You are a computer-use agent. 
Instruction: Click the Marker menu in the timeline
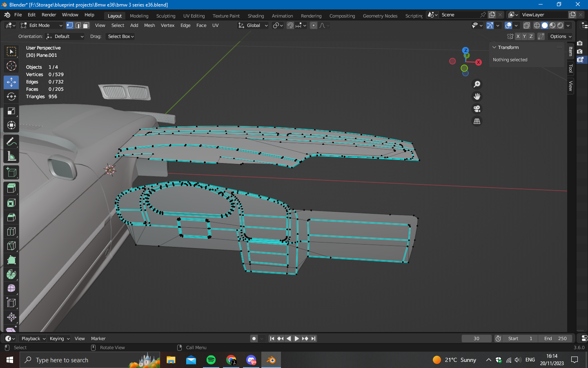[98, 339]
